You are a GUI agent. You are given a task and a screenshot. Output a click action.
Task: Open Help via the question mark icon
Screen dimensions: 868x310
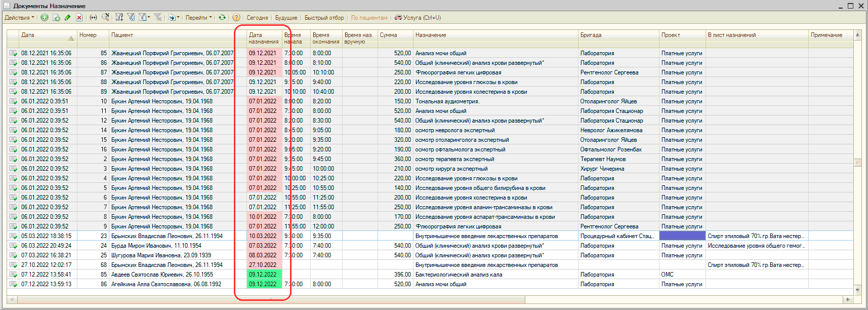[x=236, y=18]
